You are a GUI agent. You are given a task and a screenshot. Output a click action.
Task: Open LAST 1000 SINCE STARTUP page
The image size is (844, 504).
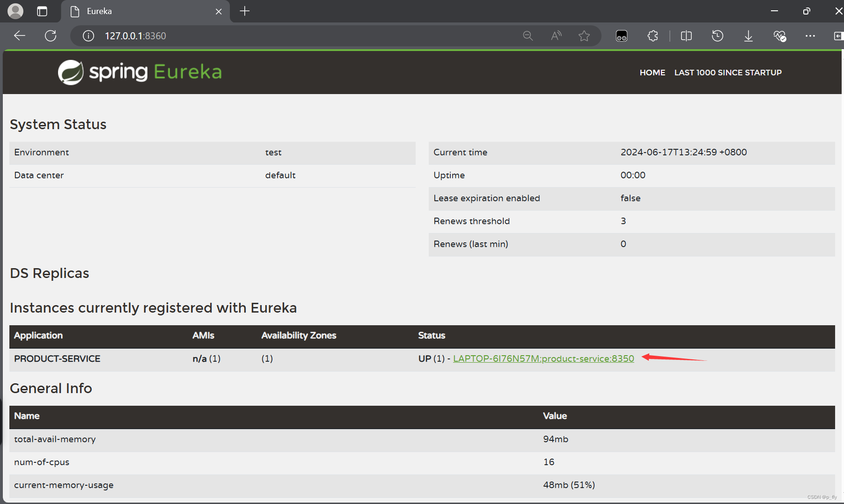[x=728, y=73]
